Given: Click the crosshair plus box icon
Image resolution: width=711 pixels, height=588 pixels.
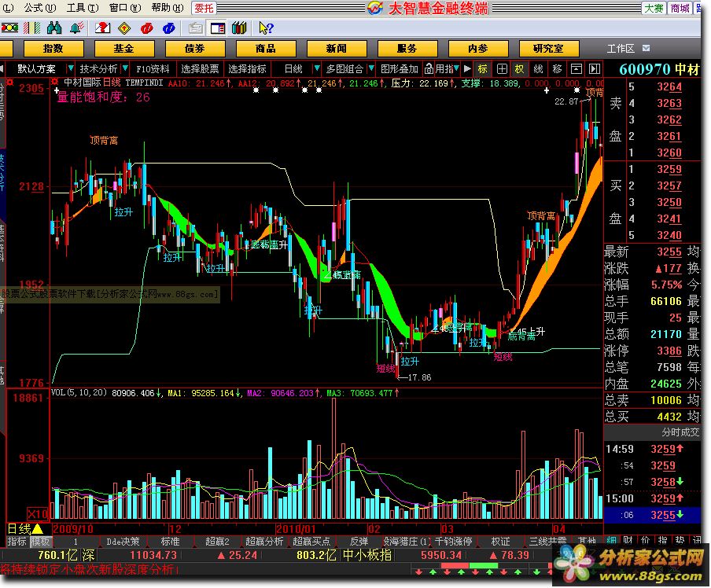Looking at the screenshot, I should pos(502,69).
